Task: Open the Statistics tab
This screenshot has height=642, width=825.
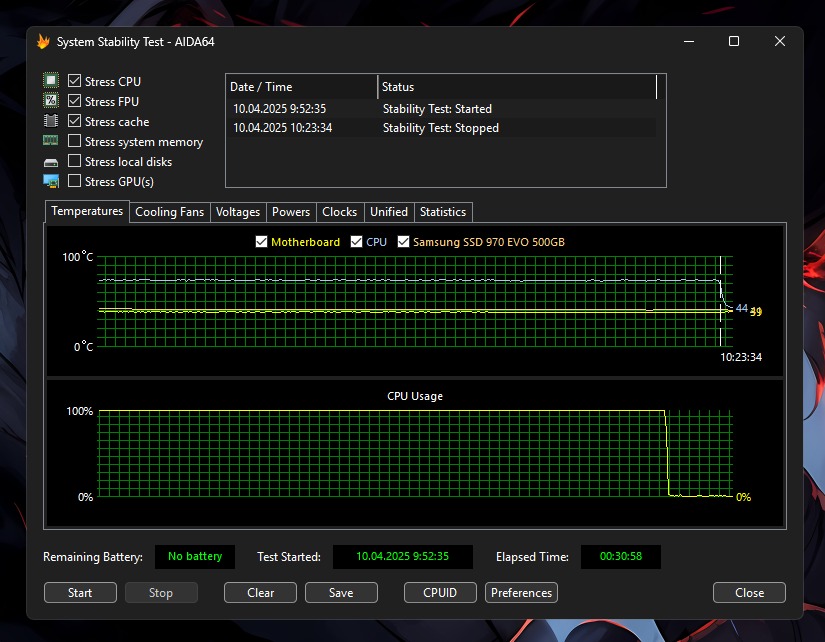Action: (x=443, y=212)
